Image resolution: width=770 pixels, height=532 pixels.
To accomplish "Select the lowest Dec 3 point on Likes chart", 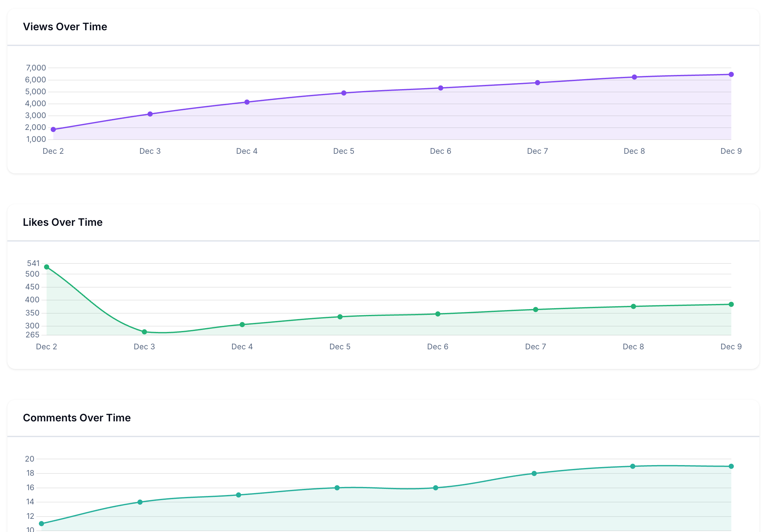I will click(x=145, y=331).
